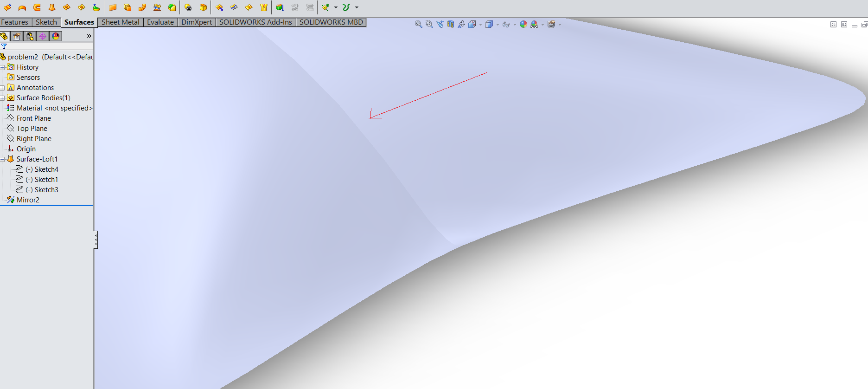
Task: Click Zoom to Fit icon
Action: click(x=418, y=24)
